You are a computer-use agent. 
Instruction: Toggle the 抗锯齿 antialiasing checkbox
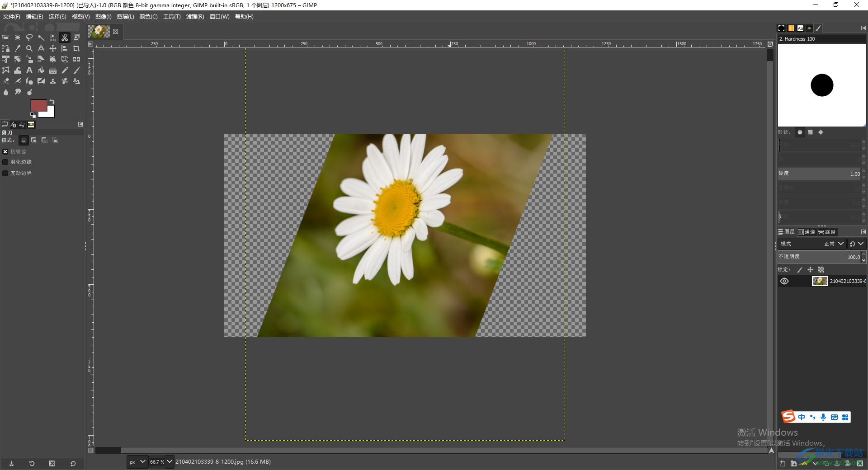point(5,151)
